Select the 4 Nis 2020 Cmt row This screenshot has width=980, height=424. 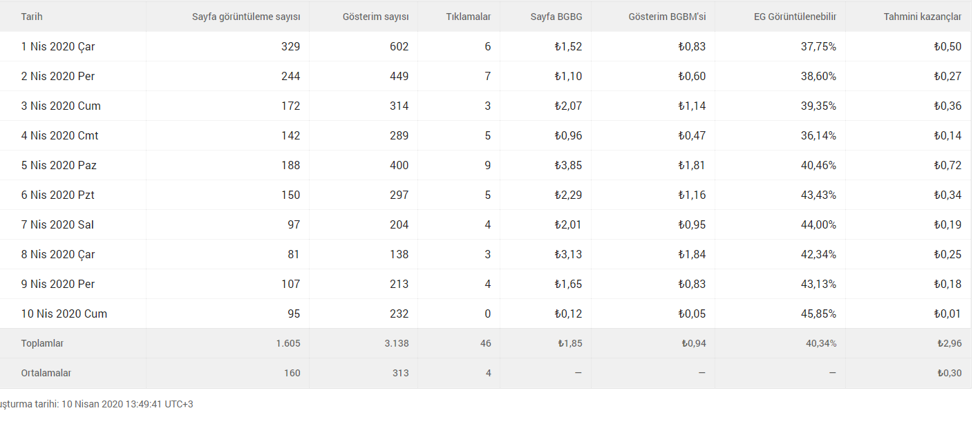coord(486,135)
